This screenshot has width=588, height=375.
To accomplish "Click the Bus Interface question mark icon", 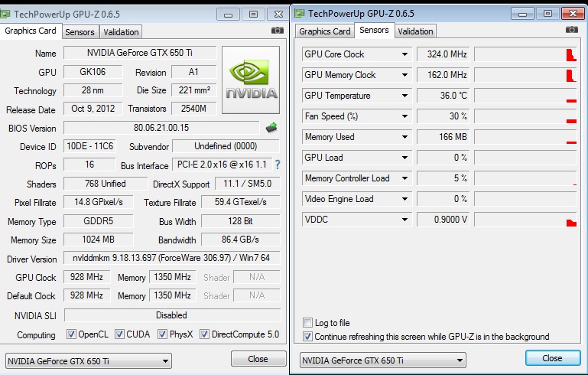I will click(278, 165).
